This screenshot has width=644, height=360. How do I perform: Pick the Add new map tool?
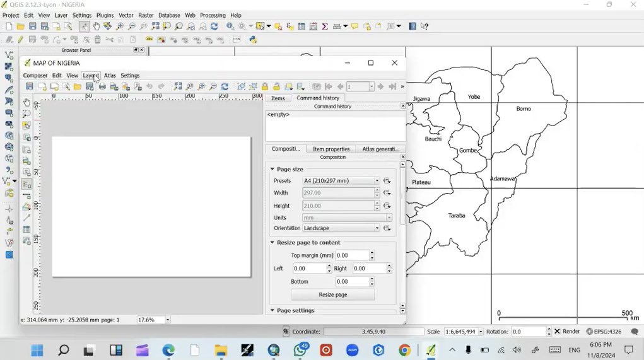[x=26, y=149]
